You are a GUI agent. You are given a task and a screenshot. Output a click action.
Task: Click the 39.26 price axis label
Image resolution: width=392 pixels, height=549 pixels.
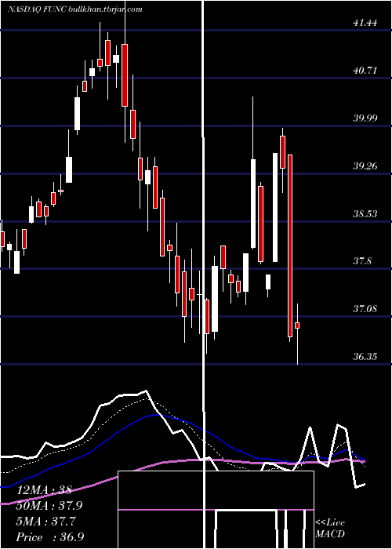tap(365, 166)
